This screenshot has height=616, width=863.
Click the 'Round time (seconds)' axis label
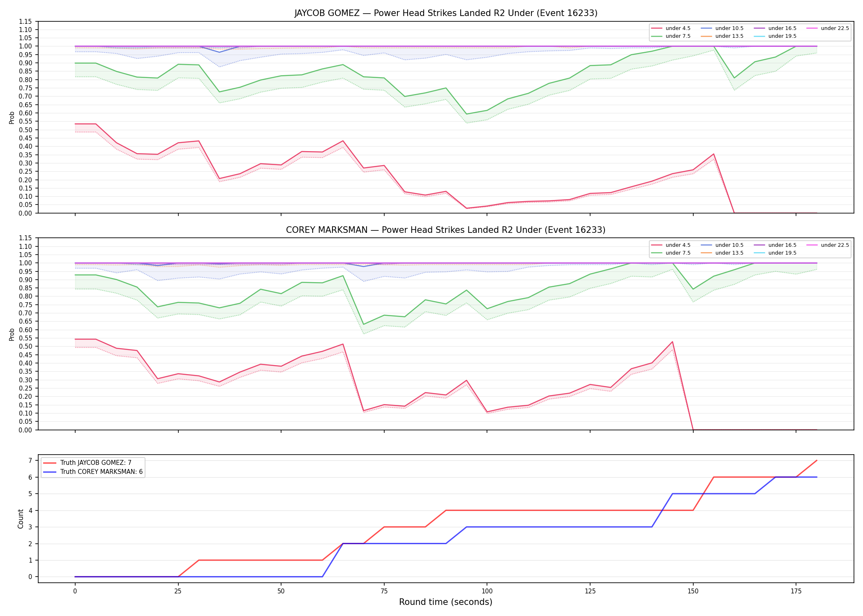[x=446, y=602]
